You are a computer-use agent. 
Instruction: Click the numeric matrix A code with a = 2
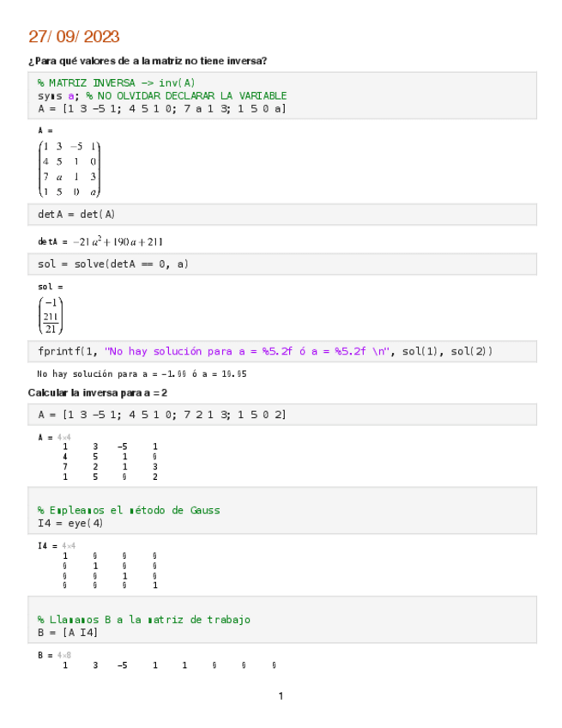[161, 415]
